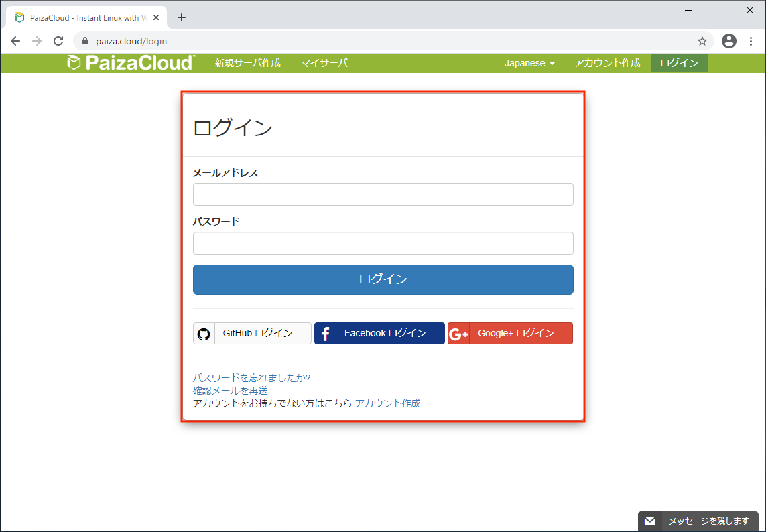Click the PaizaCloud logo
This screenshot has height=532, width=766.
pyautogui.click(x=131, y=62)
